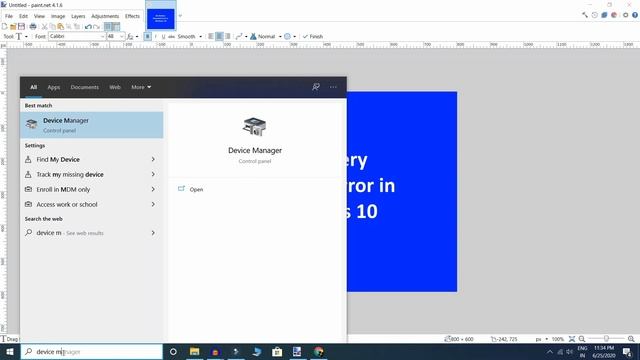The image size is (640, 360).
Task: Open the Adjustments menu
Action: (105, 16)
